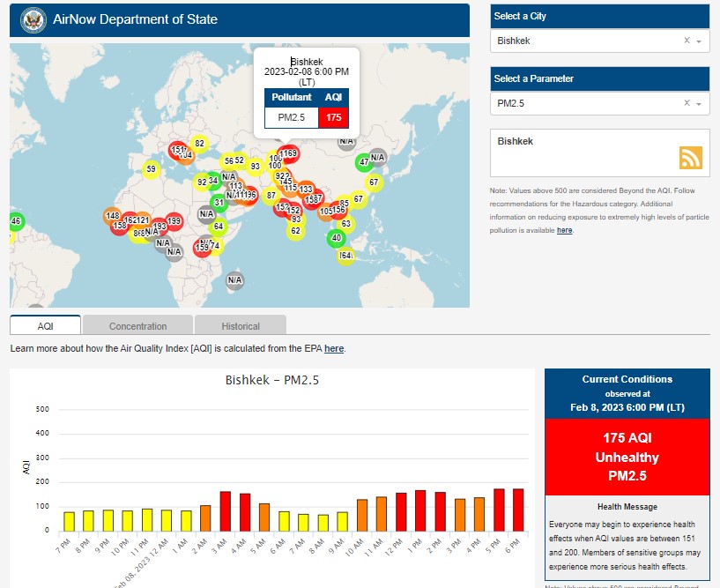Expand the Select a City dropdown arrow
720x588 pixels.
pyautogui.click(x=699, y=41)
